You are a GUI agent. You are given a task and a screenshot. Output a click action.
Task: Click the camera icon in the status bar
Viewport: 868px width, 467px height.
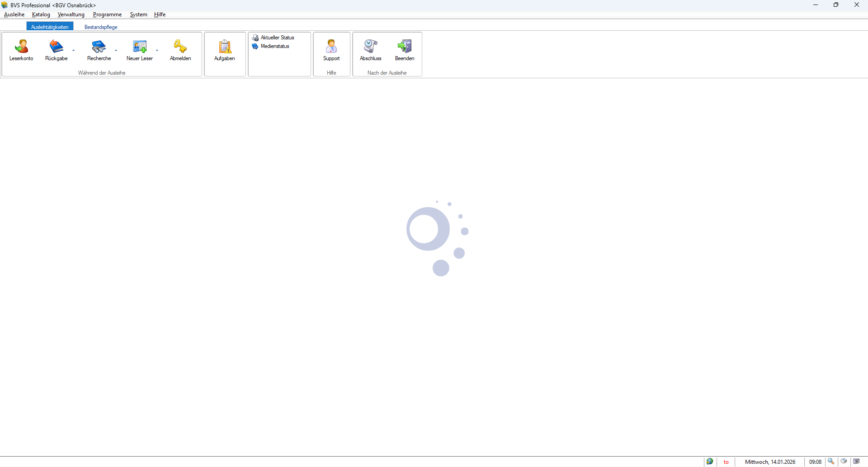pyautogui.click(x=856, y=462)
